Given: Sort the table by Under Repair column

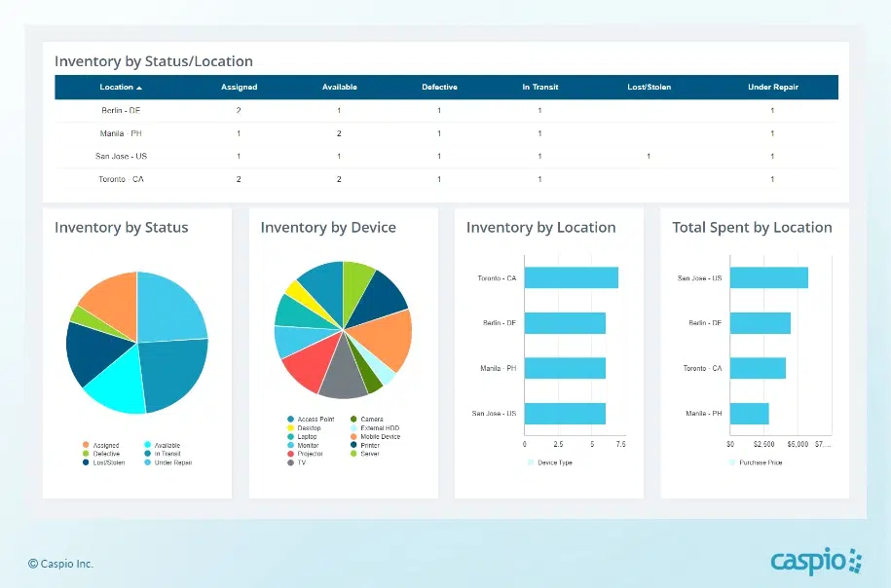Looking at the screenshot, I should [x=772, y=88].
